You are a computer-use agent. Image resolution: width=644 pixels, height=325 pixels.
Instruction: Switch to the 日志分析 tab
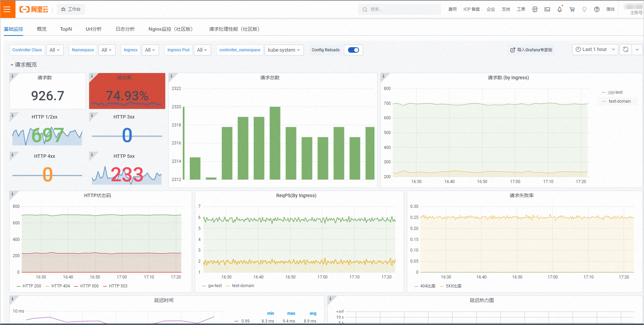(125, 29)
